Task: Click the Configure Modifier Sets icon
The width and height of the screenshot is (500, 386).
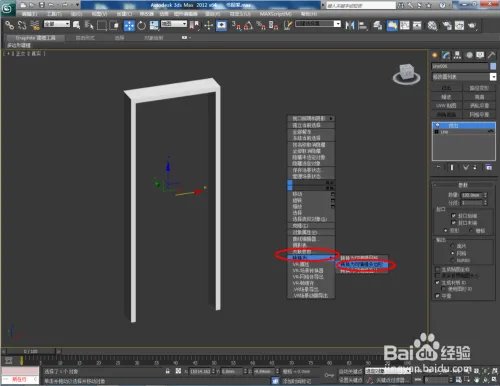Action: click(x=488, y=167)
